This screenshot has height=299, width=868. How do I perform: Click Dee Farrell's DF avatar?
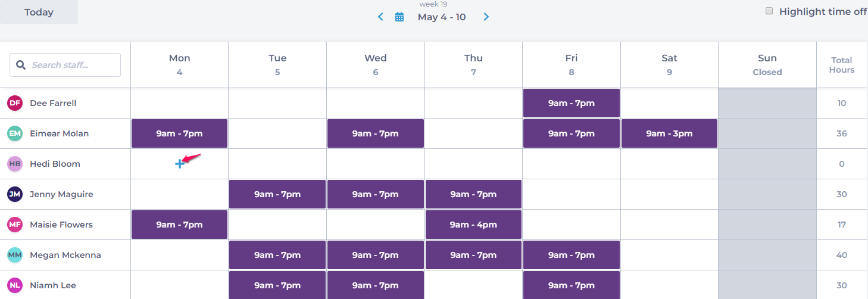15,103
